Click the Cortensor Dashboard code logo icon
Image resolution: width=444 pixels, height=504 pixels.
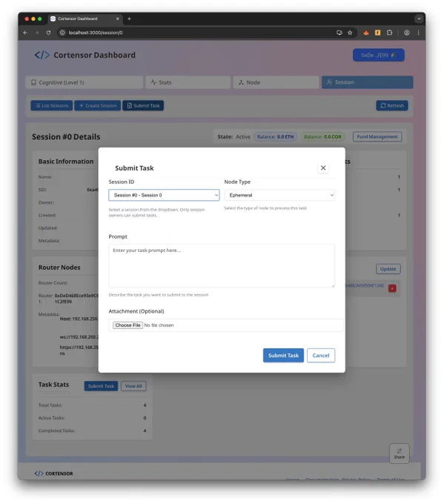[42, 55]
